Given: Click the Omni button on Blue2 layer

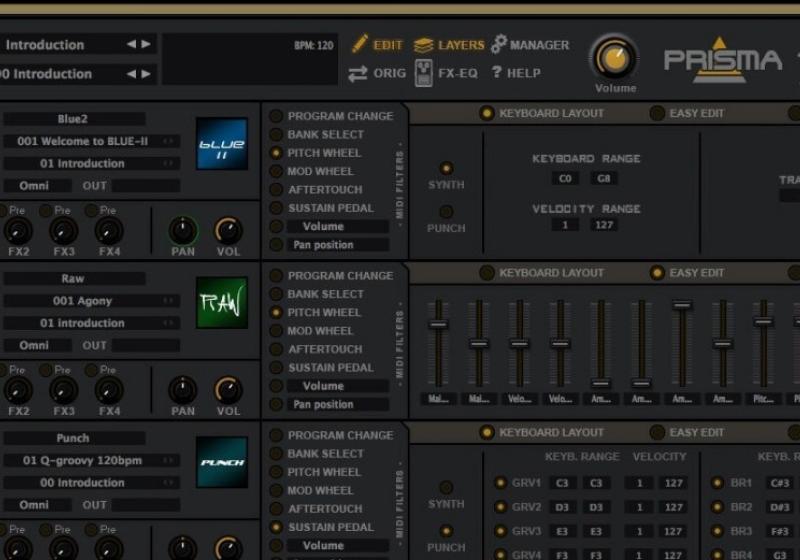Looking at the screenshot, I should (x=34, y=186).
